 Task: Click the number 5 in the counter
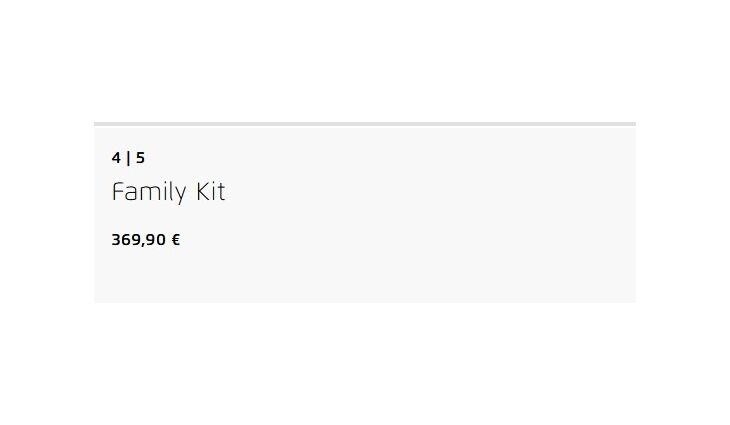[x=140, y=158]
